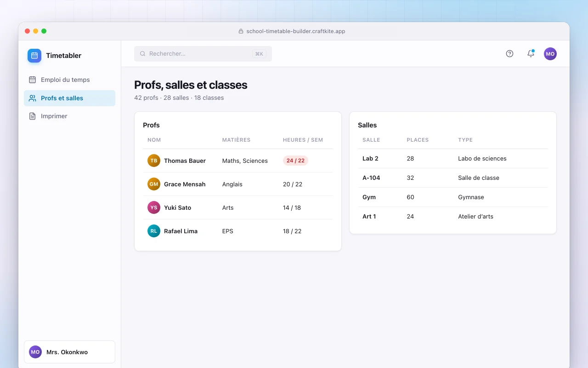Click the lock icon in the address bar
This screenshot has width=588, height=368.
(x=241, y=31)
